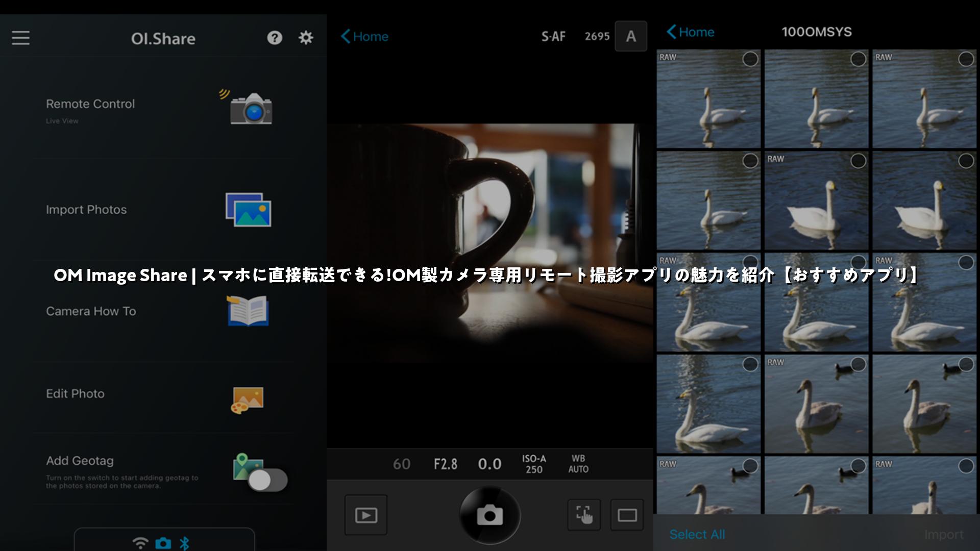Select second row right swan photo

(x=966, y=161)
